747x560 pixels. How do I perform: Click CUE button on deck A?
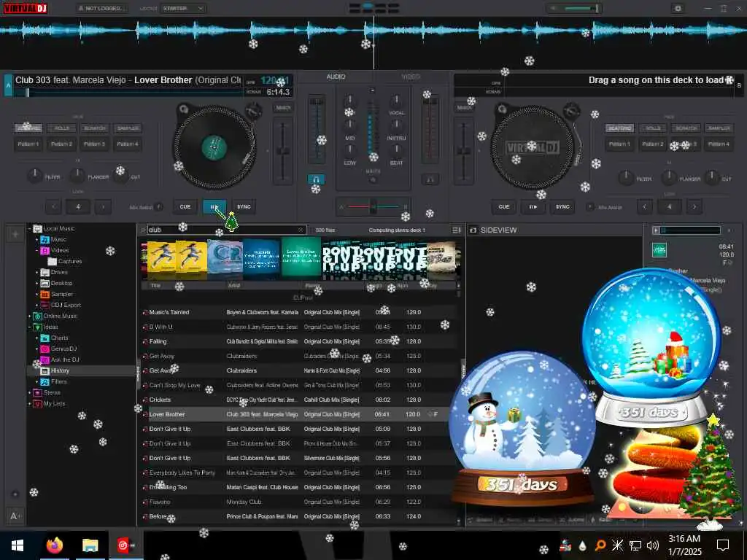(185, 206)
